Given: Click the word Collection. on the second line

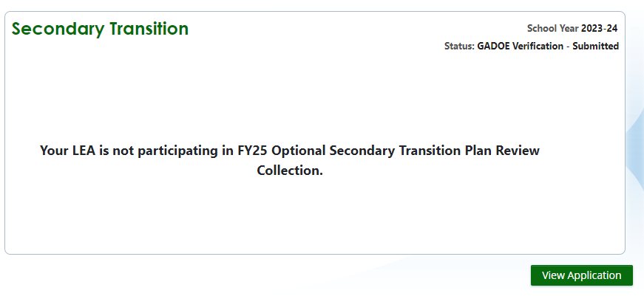Looking at the screenshot, I should 290,171.
